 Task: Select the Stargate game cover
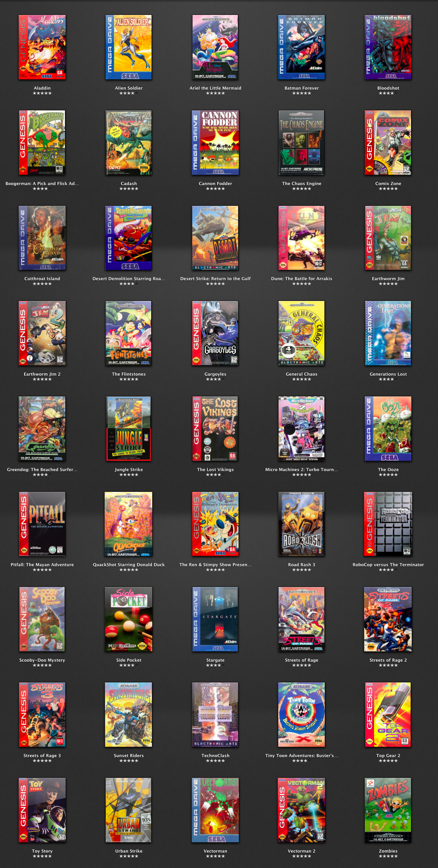(x=215, y=619)
